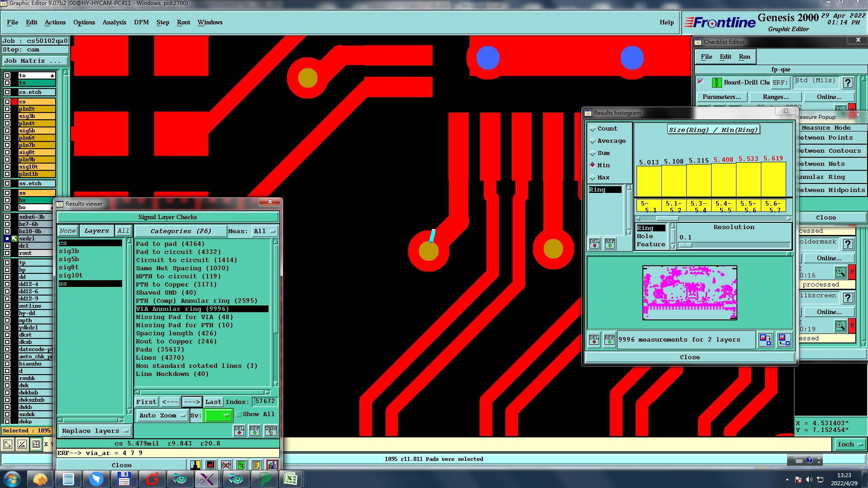The width and height of the screenshot is (868, 488).
Task: Click the First button in Results viewer
Action: (146, 402)
